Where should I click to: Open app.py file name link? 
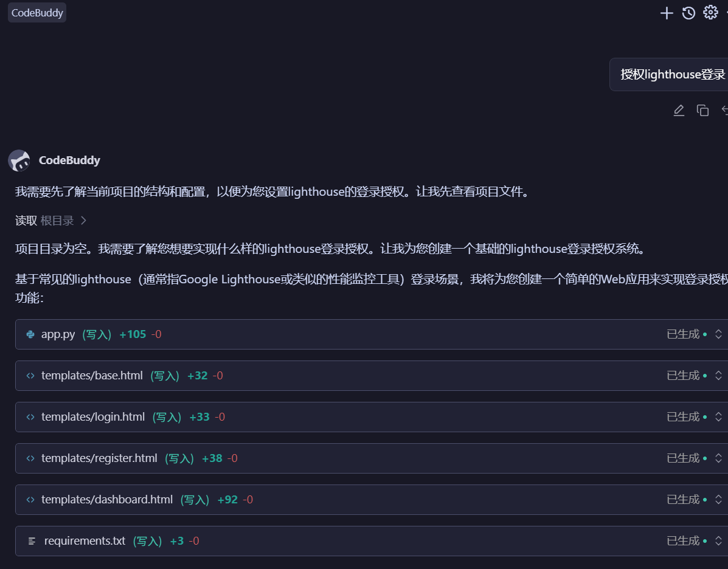click(x=58, y=334)
